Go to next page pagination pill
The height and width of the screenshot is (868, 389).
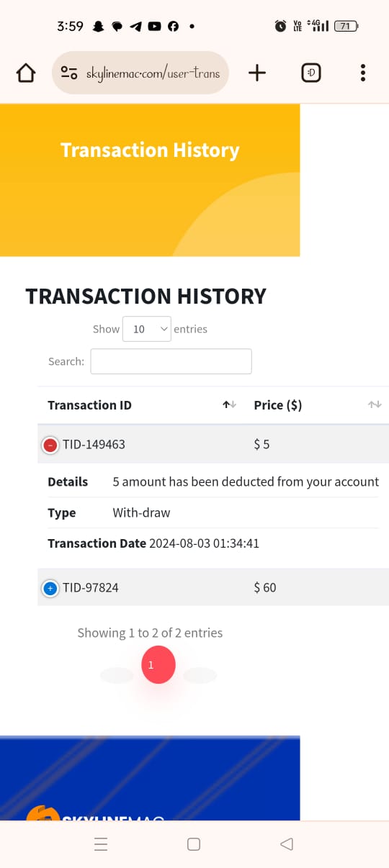click(x=200, y=675)
